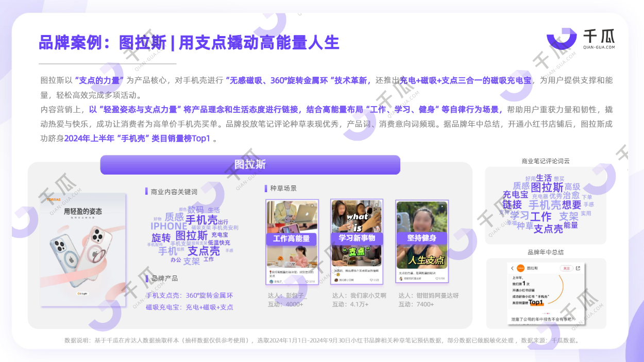Click the 坚持健身 label on the third note
This screenshot has width=644, height=362.
coord(422,238)
